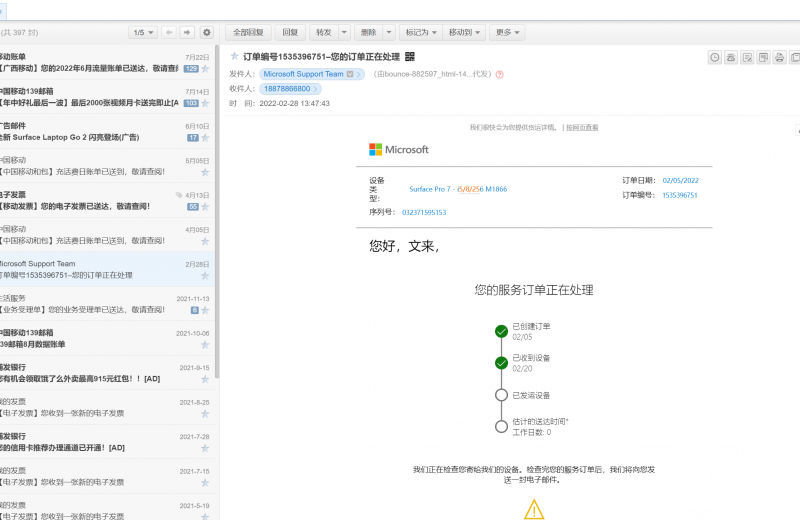Go to previous mail list page arrow
800x520 pixels.
(x=169, y=33)
